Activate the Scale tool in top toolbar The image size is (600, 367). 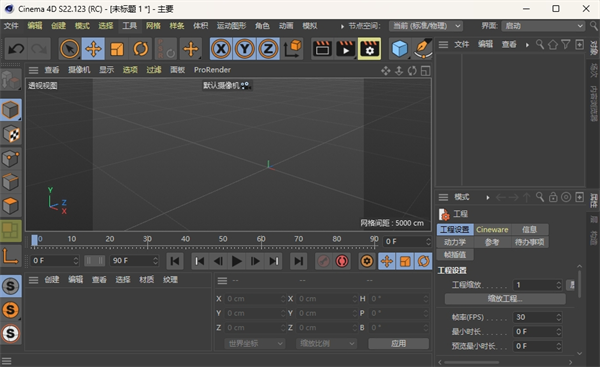point(117,49)
